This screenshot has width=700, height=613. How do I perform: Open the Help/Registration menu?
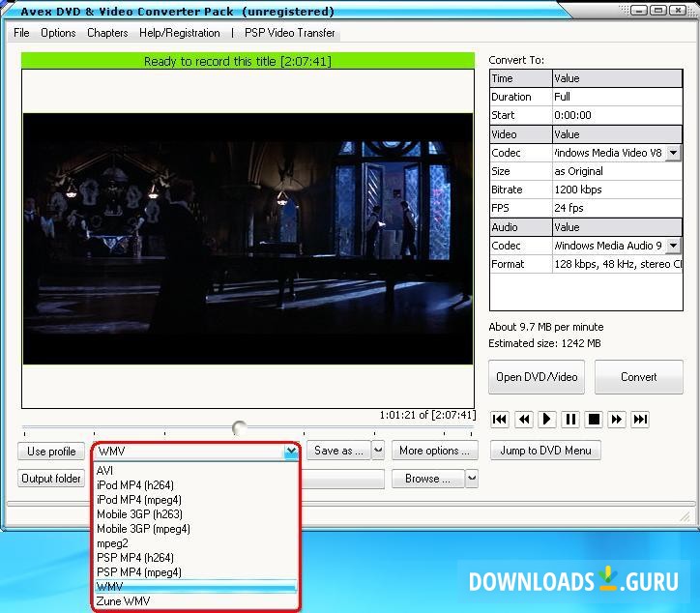click(x=180, y=33)
